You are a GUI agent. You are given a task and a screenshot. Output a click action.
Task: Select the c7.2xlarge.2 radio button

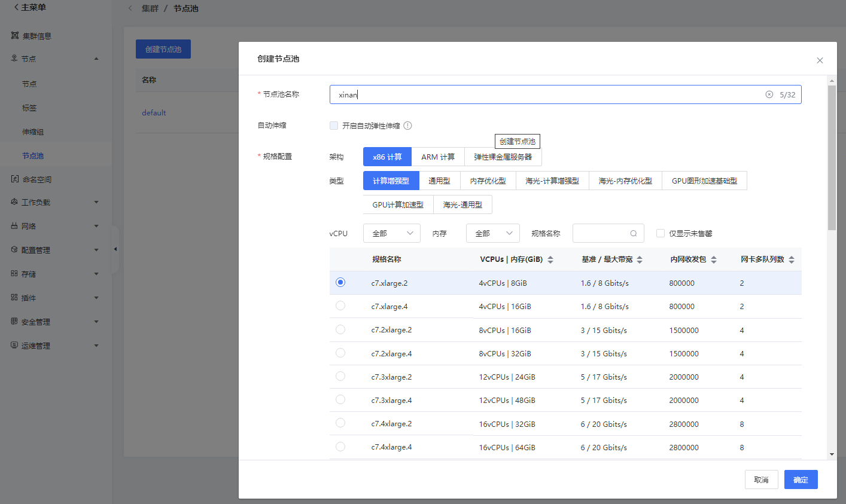340,329
